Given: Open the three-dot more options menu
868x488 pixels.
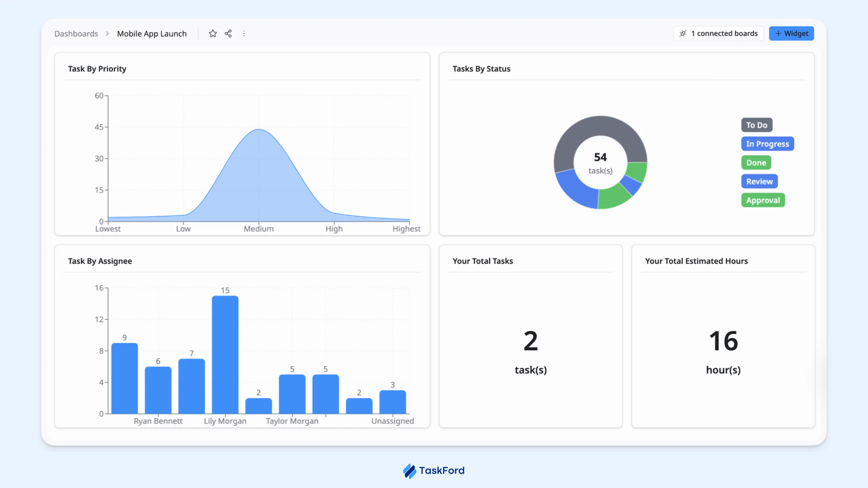Looking at the screenshot, I should coord(244,34).
